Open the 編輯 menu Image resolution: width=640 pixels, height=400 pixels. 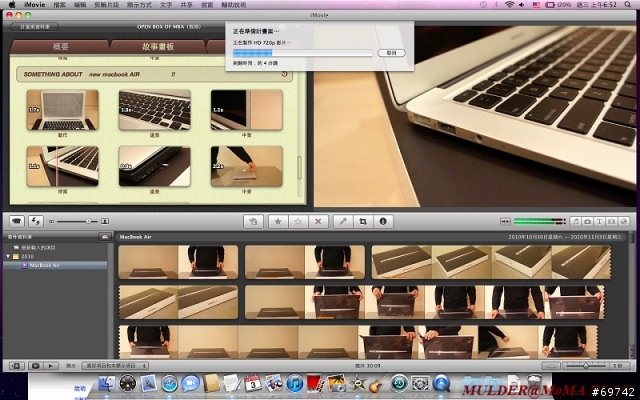click(80, 5)
